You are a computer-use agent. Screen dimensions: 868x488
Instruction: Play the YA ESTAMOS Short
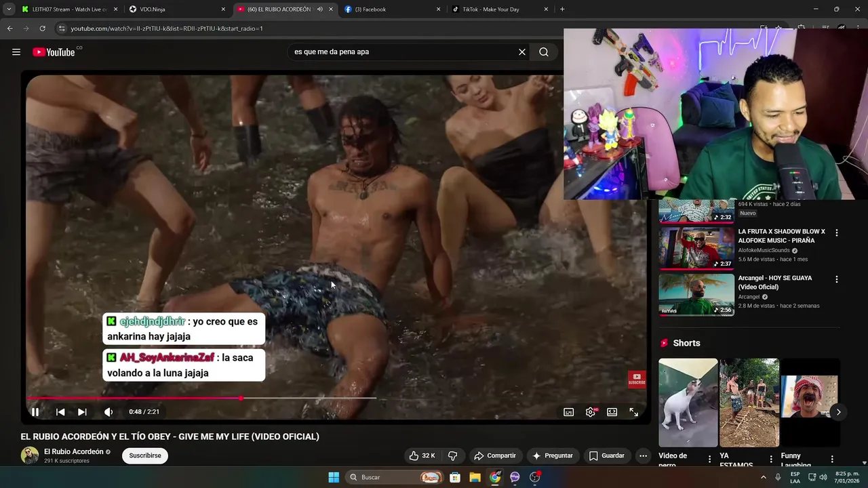(749, 403)
